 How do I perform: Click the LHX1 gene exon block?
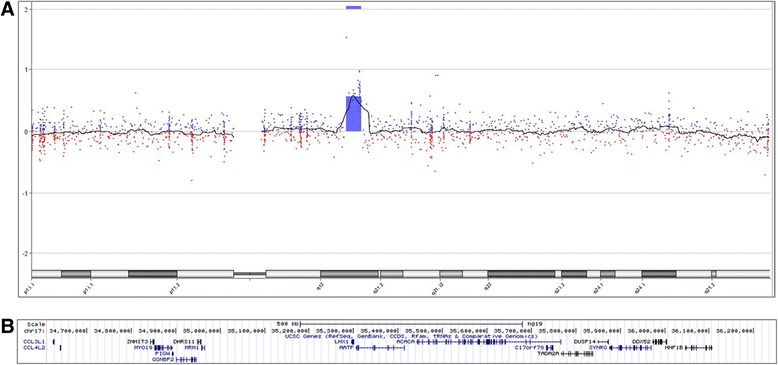coord(352,342)
